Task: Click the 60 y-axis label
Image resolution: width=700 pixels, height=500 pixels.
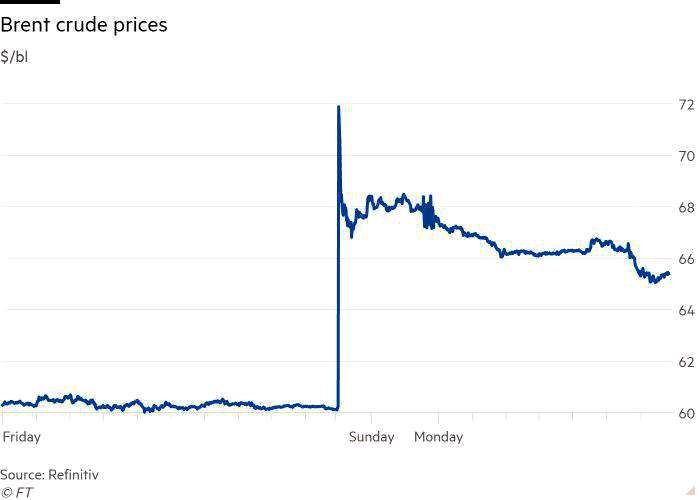Action: (x=687, y=414)
